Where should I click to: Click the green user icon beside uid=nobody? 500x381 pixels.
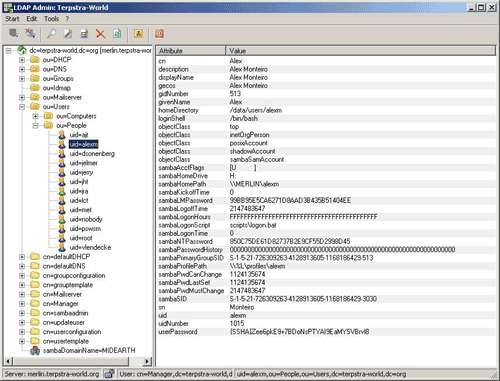62,219
